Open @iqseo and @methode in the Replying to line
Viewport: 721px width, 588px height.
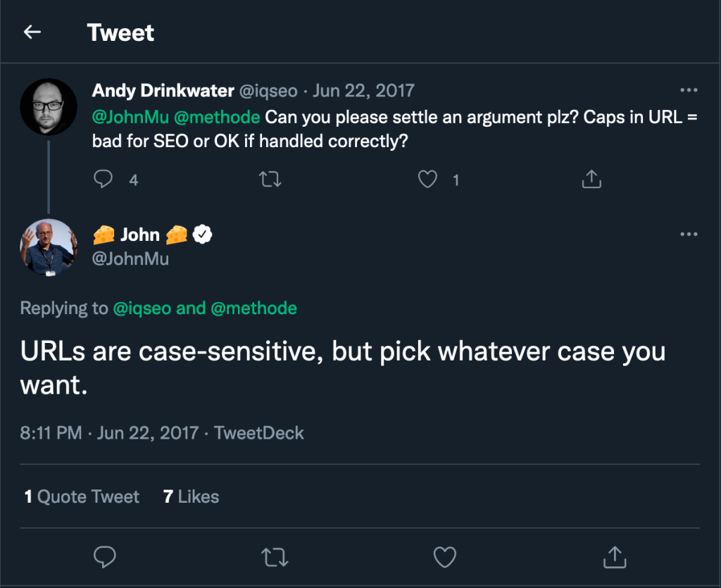click(x=205, y=308)
